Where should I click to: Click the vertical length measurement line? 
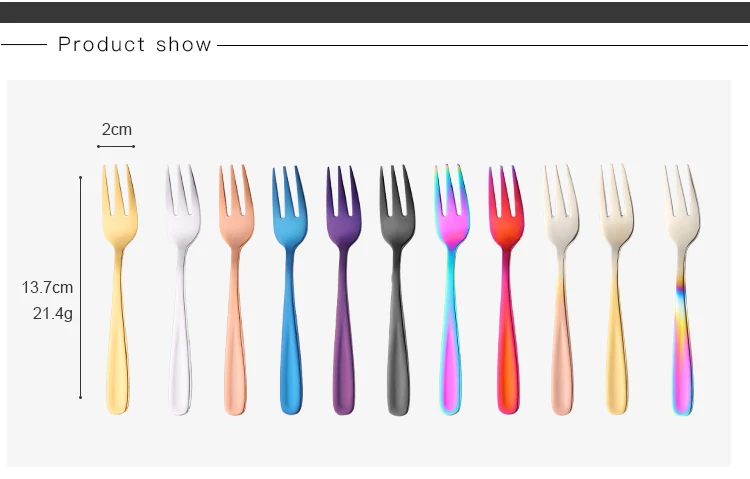click(80, 287)
